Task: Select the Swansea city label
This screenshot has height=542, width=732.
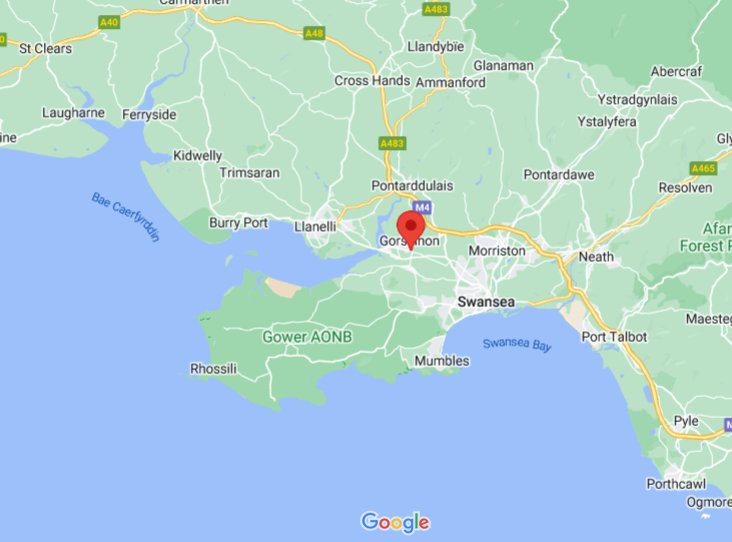Action: 486,302
